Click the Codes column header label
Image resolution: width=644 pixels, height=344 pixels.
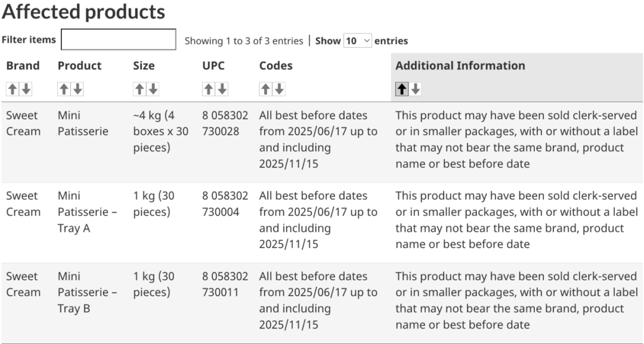pyautogui.click(x=275, y=66)
